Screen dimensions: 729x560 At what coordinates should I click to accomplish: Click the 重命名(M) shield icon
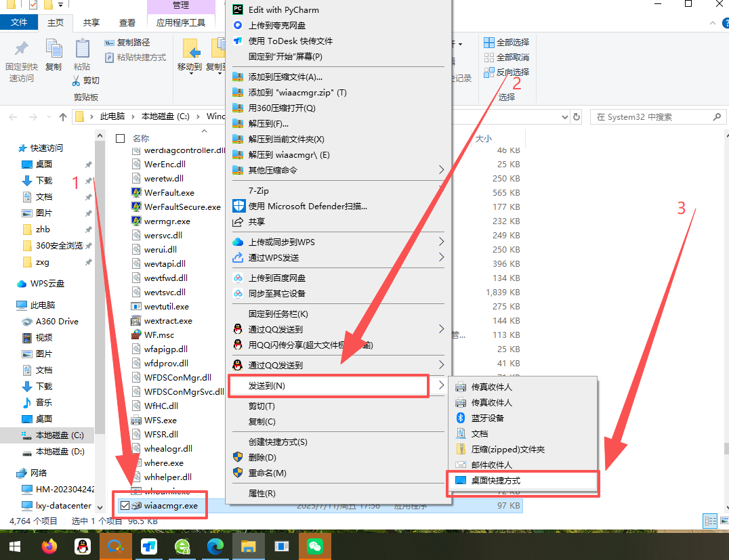pos(238,473)
